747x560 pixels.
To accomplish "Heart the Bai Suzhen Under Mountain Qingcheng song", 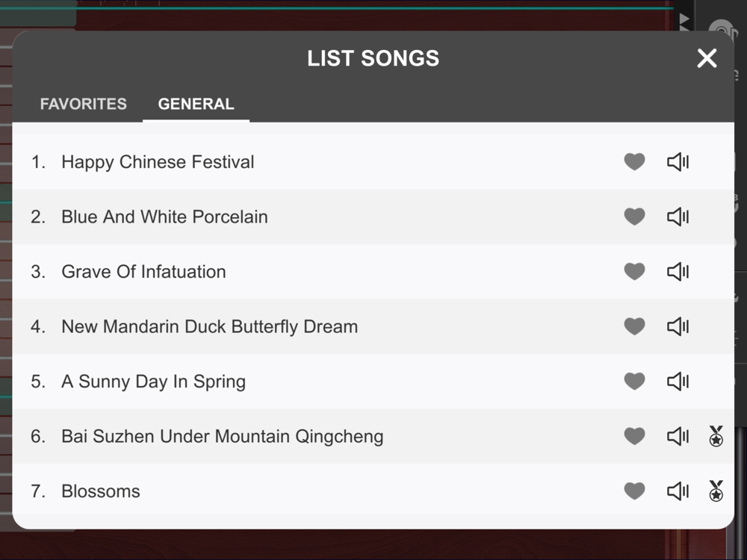I will tap(634, 436).
